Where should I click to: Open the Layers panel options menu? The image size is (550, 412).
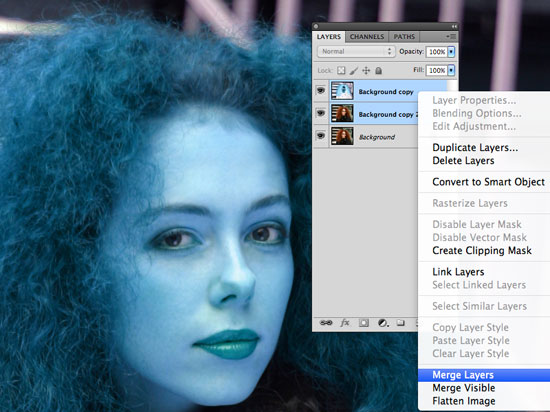[x=451, y=36]
